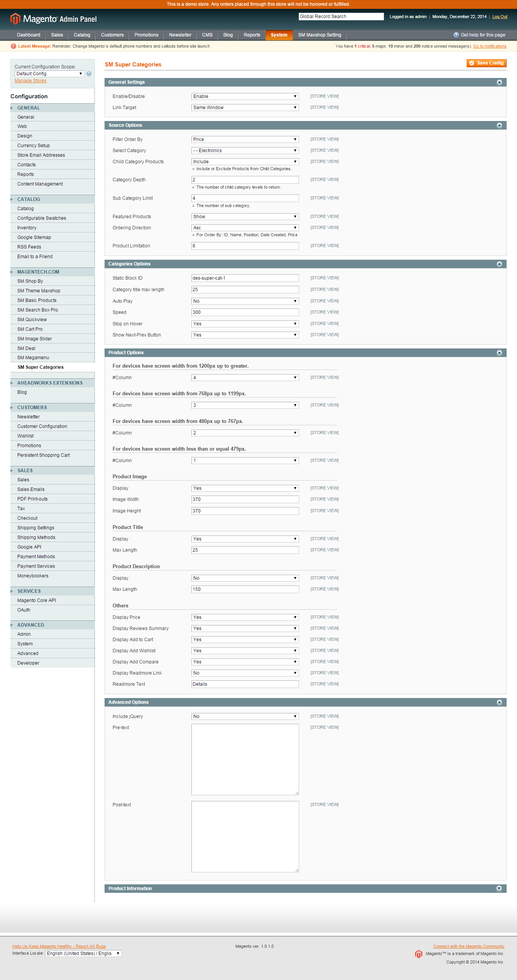The width and height of the screenshot is (517, 980).
Task: Open Currency Setup configuration
Action: [52, 146]
